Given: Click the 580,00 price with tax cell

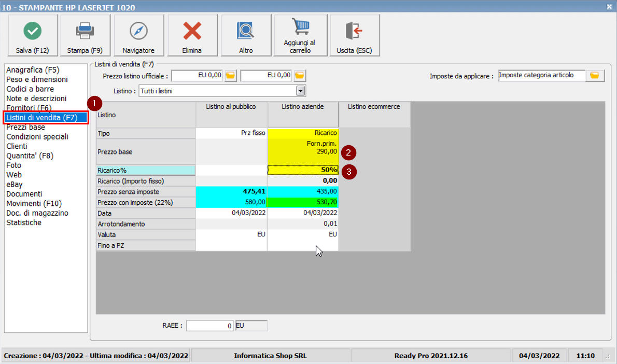Looking at the screenshot, I should 231,202.
